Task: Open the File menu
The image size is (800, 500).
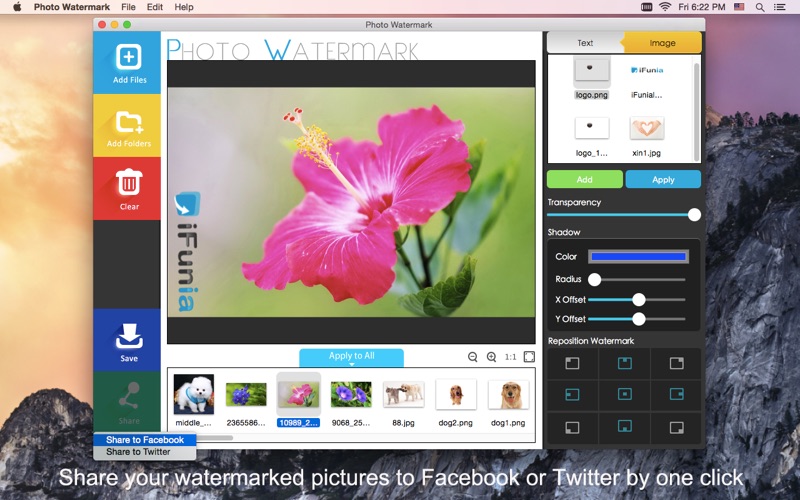Action: 128,7
